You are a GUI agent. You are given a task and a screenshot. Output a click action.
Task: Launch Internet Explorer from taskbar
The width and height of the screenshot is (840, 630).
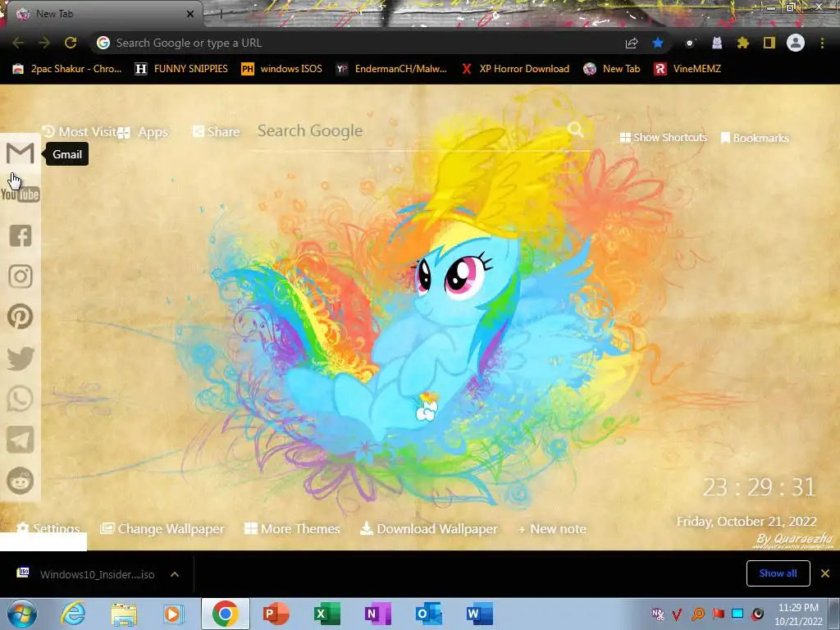click(x=73, y=614)
